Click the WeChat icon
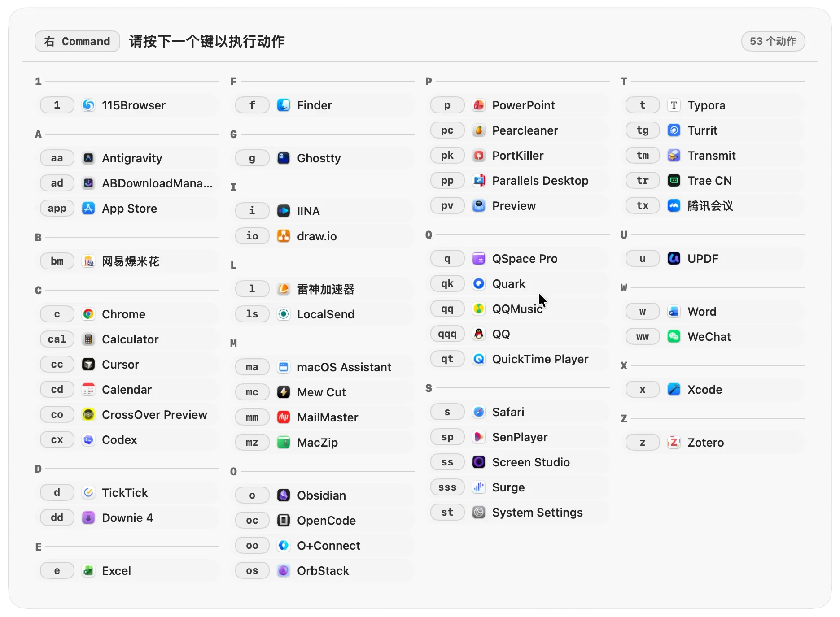The height and width of the screenshot is (617, 840). click(674, 337)
